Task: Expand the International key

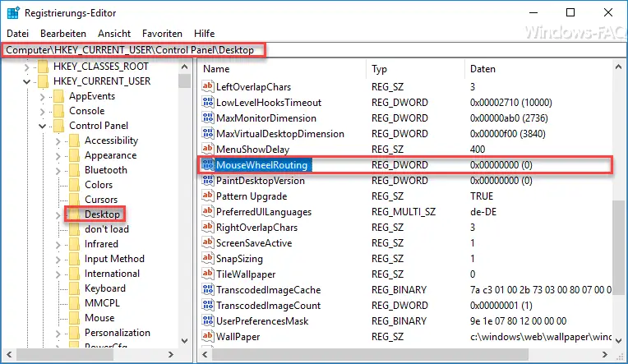Action: (58, 274)
